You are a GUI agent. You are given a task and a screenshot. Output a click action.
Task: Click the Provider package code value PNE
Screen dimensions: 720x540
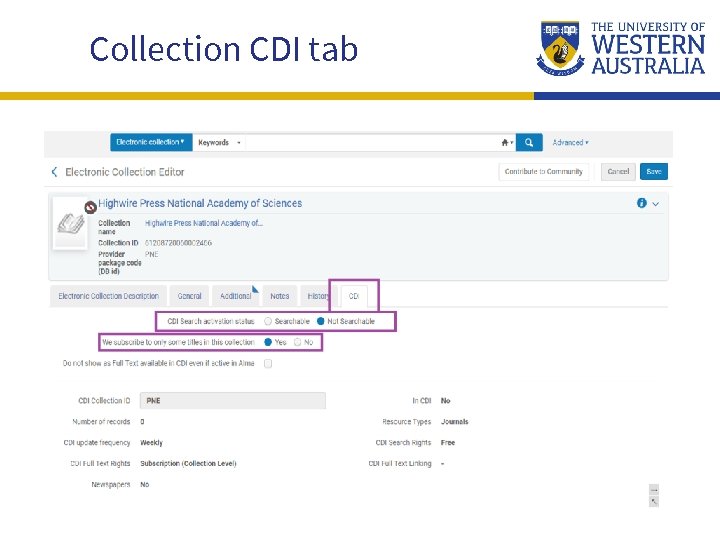(x=152, y=254)
